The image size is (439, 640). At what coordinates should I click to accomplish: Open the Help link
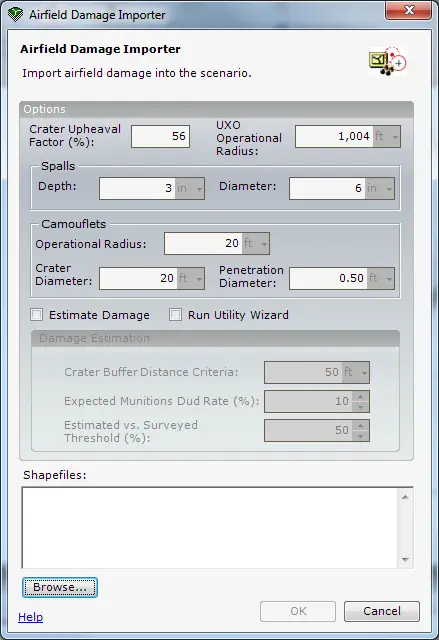(31, 617)
